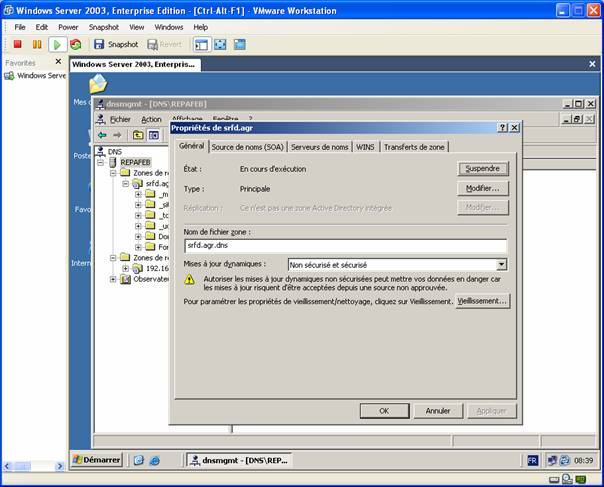Expand the Do subfolder node
Screen dimensions: 604x487
[138, 237]
